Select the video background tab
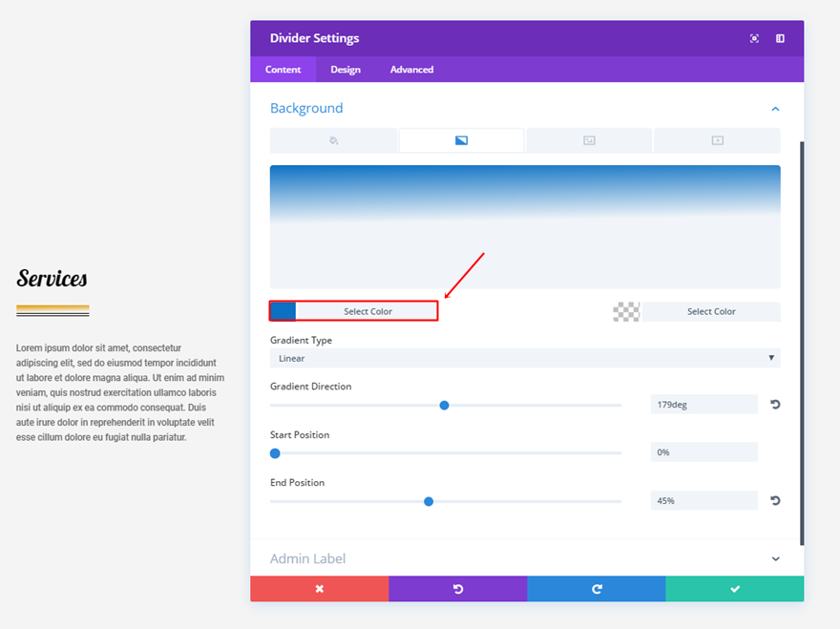Image resolution: width=840 pixels, height=629 pixels. pos(717,140)
